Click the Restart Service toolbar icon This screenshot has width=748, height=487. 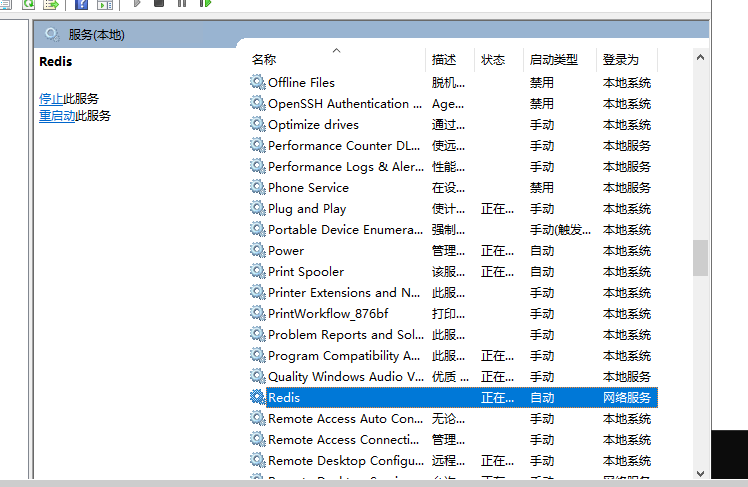pyautogui.click(x=205, y=3)
